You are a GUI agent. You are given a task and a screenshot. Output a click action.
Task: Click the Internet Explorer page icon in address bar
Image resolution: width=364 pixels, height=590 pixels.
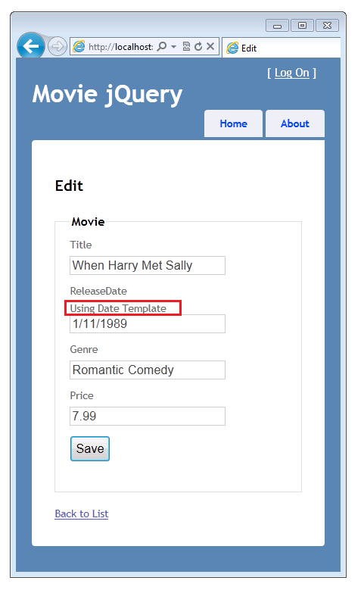(79, 47)
